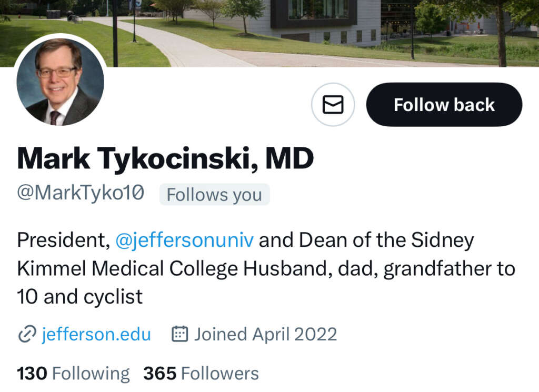This screenshot has width=539, height=392.
Task: Visit the @jeffersonuniv mention
Action: (x=184, y=240)
